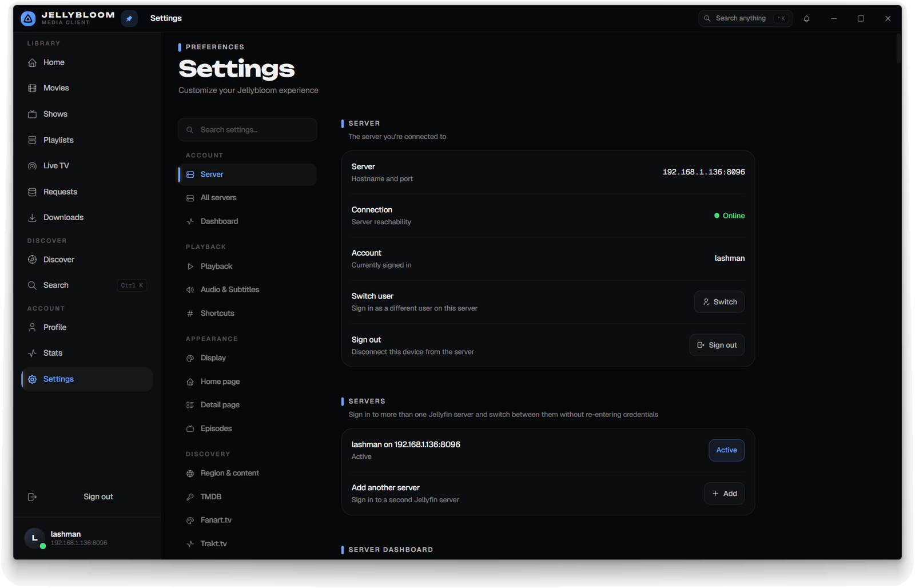The image size is (915, 588).
Task: Click the Profile person icon
Action: [x=32, y=328]
